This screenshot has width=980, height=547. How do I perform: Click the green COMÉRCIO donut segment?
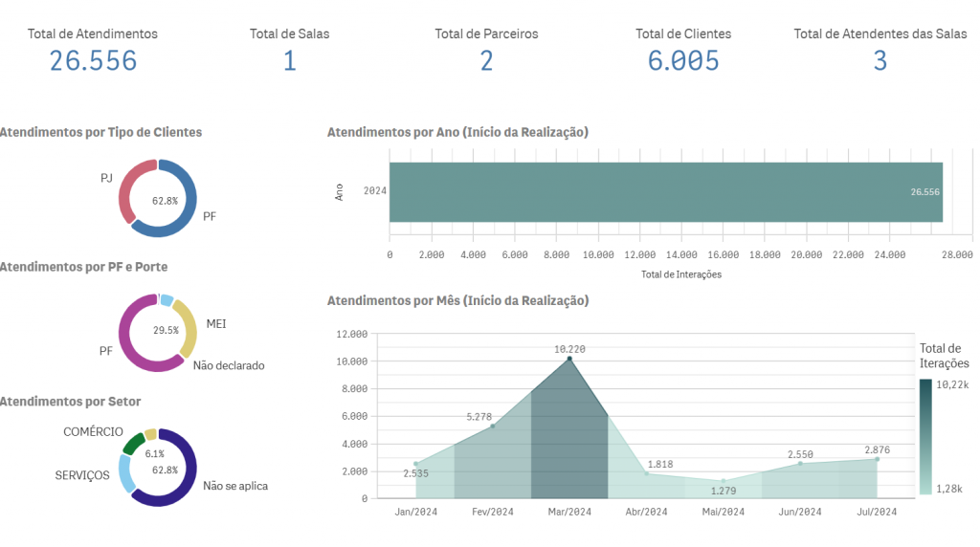click(133, 443)
